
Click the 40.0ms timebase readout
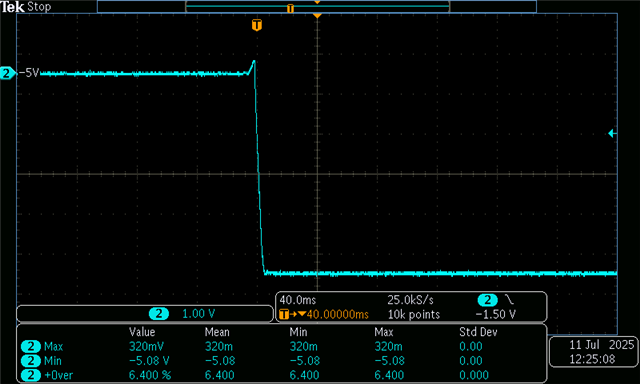[298, 300]
